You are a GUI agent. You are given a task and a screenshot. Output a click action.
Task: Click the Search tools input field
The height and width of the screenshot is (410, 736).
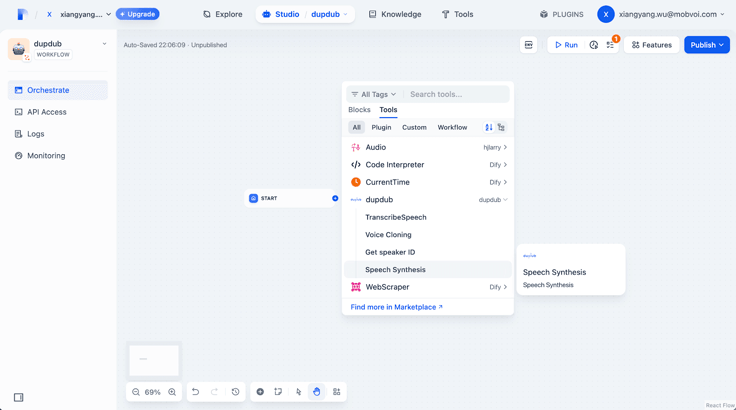456,94
